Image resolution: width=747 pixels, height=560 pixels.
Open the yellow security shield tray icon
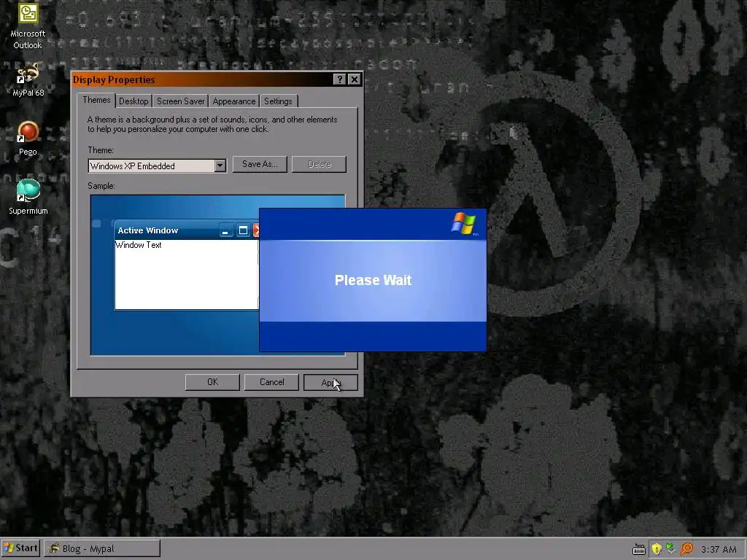click(x=657, y=549)
